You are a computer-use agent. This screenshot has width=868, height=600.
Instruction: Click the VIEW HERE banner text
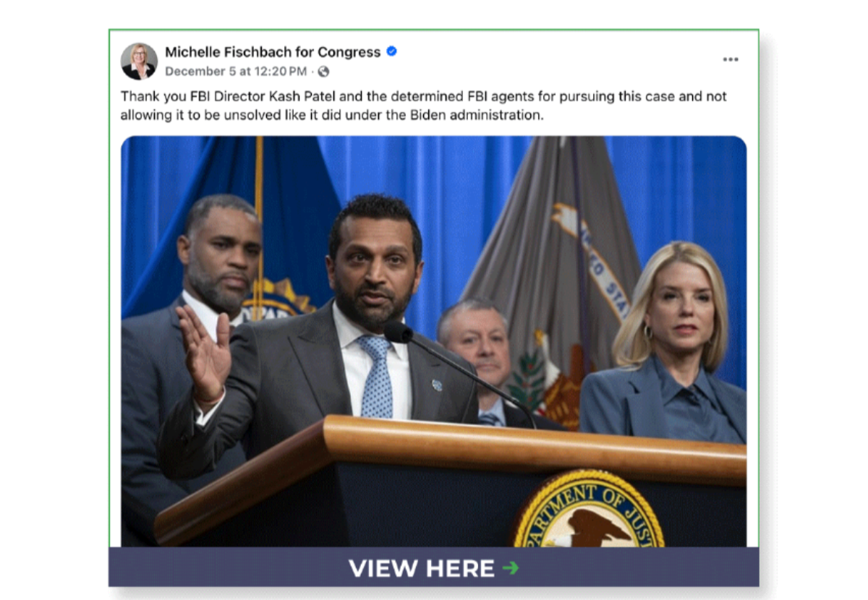422,568
